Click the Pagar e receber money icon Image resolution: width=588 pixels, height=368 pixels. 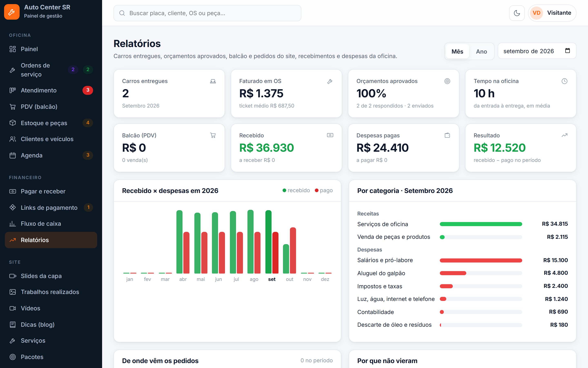(12, 191)
